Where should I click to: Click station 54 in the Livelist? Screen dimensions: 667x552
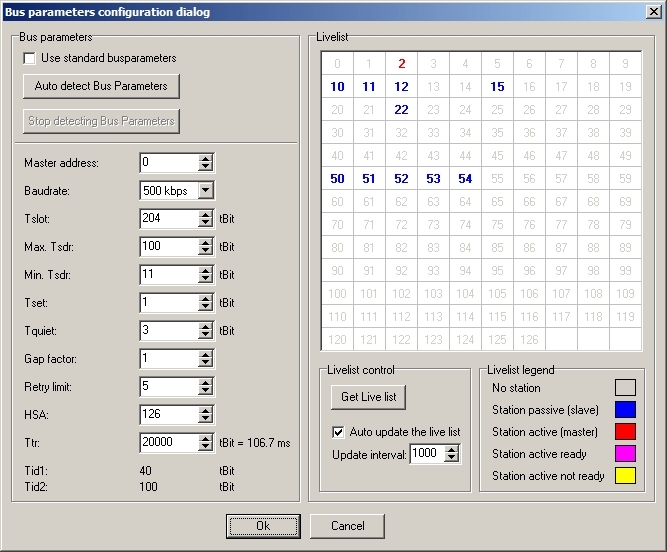pyautogui.click(x=465, y=179)
